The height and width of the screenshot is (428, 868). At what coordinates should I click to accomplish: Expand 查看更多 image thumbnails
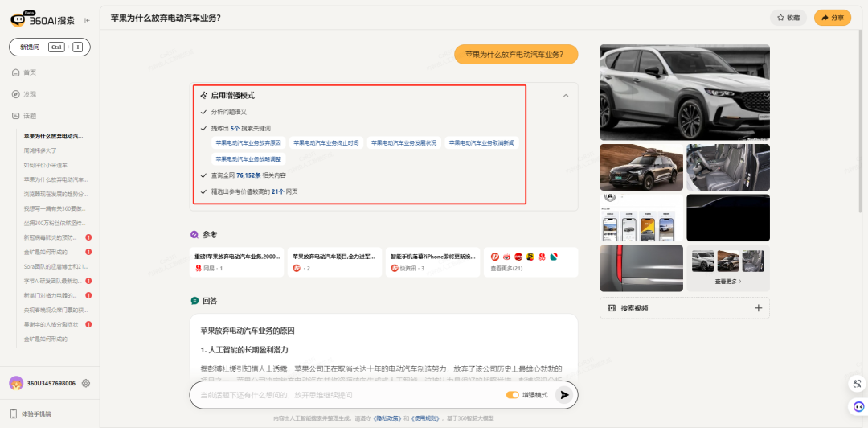(x=728, y=282)
